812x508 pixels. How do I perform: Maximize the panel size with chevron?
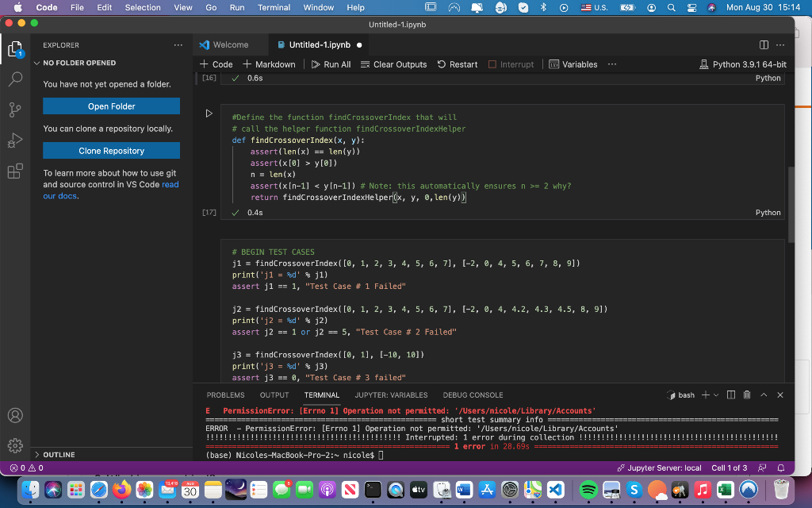(x=764, y=394)
